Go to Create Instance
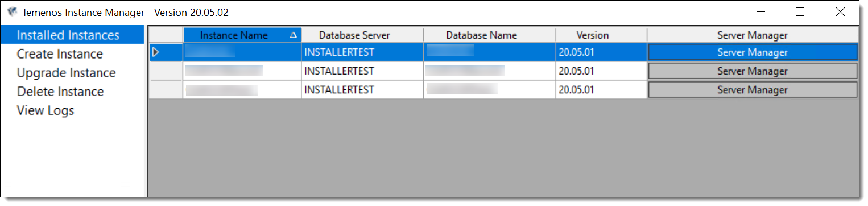The image size is (868, 206). pos(60,54)
